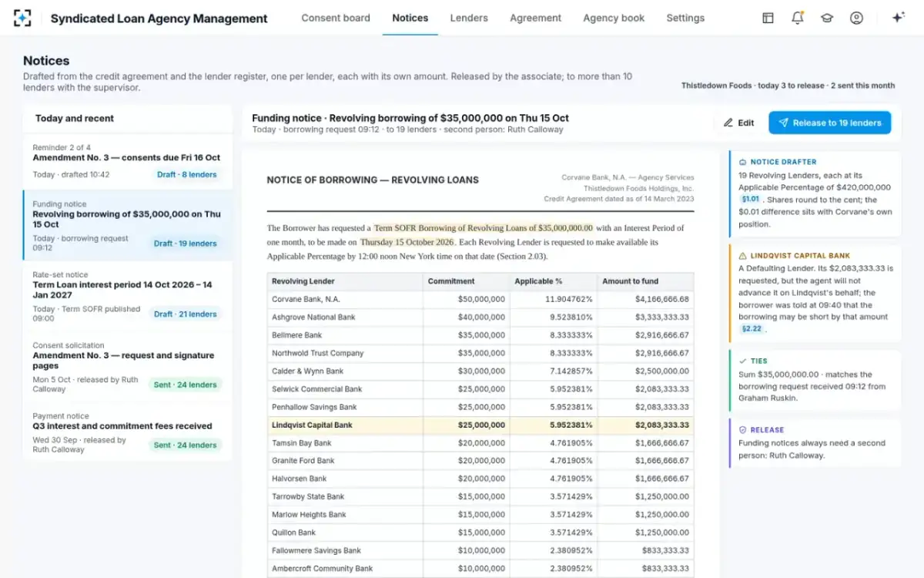Open the sparkle assistant icon
Image resolution: width=924 pixels, height=578 pixels.
click(898, 18)
